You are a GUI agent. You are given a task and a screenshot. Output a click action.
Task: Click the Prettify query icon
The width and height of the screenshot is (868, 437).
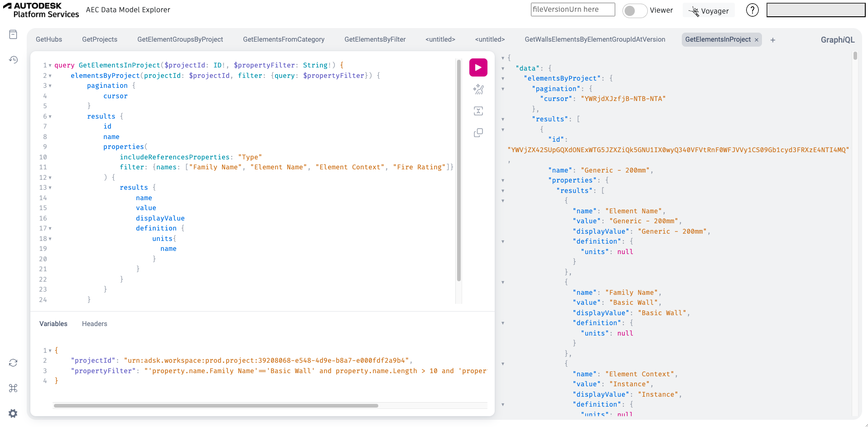coord(478,89)
